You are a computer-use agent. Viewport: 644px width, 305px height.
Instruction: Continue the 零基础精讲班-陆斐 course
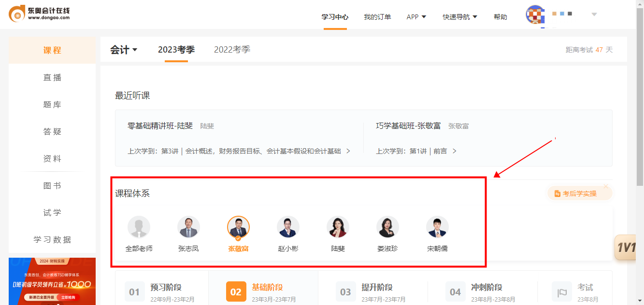point(239,151)
